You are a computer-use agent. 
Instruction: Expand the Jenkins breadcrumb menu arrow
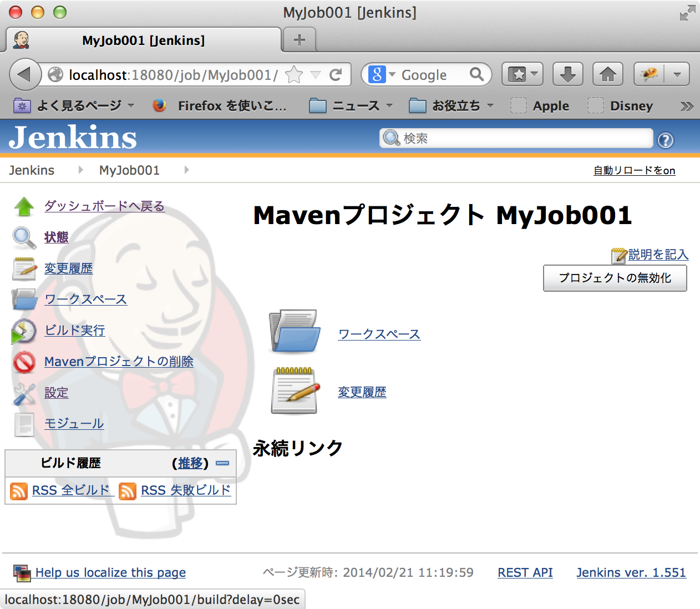[81, 170]
